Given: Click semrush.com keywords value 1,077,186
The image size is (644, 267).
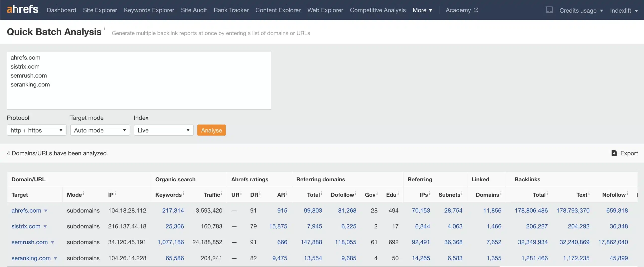Looking at the screenshot, I should 171,242.
